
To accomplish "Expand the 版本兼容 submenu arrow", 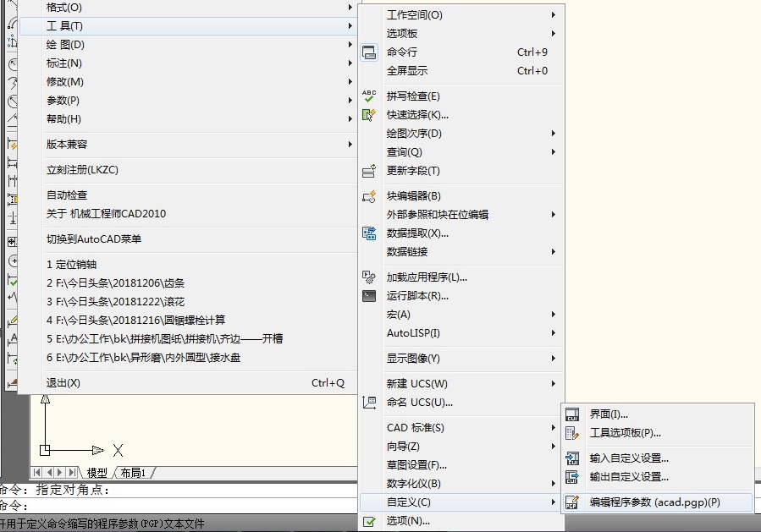I will 350,144.
